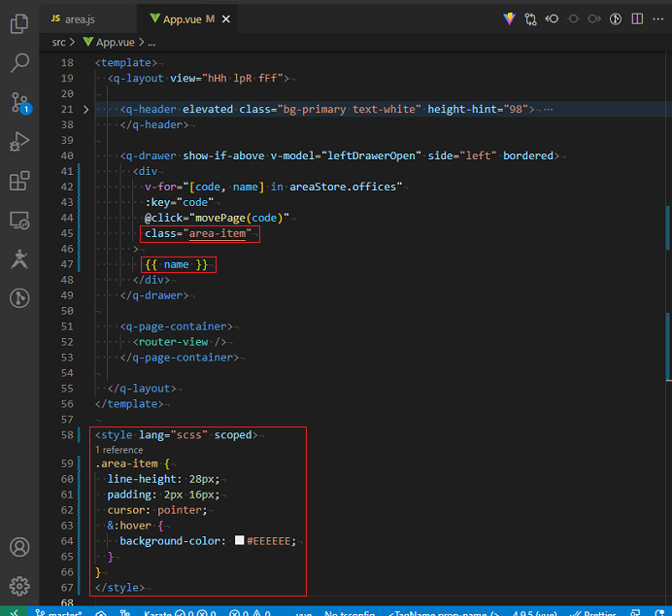
Task: Click the Prettier status bar item
Action: pyautogui.click(x=594, y=612)
